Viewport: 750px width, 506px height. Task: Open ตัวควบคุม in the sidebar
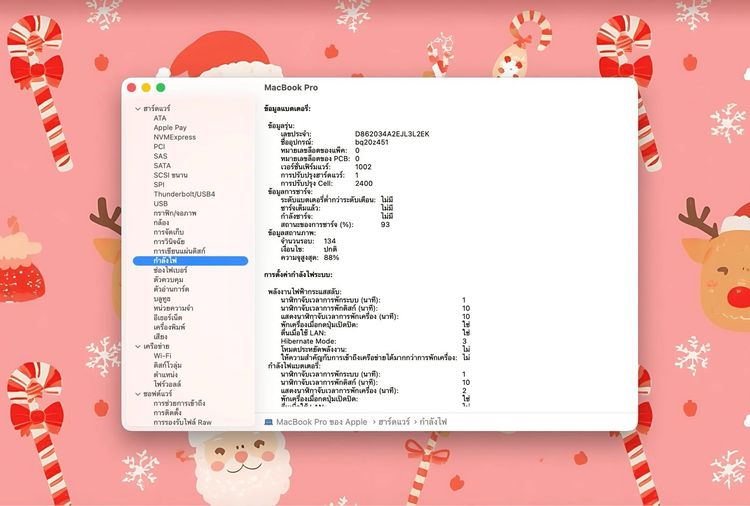pos(168,280)
